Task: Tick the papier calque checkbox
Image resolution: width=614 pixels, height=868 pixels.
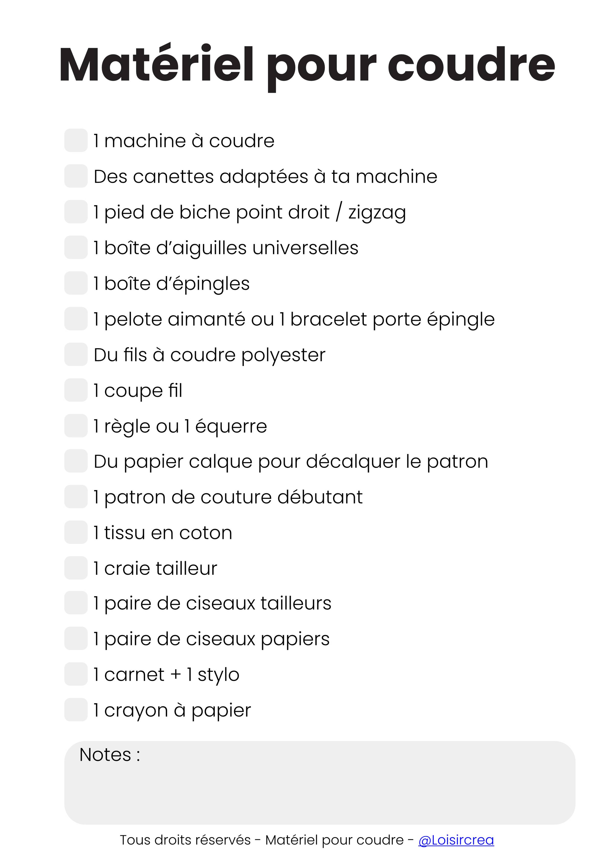Action: point(76,461)
